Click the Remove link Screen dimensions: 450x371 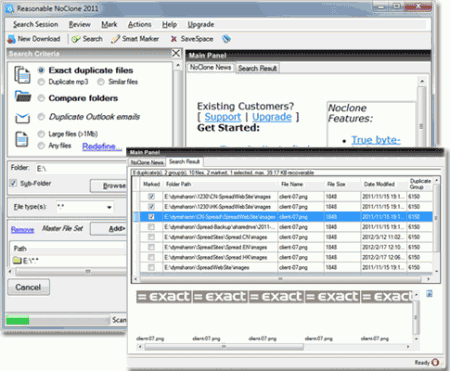[x=22, y=229]
